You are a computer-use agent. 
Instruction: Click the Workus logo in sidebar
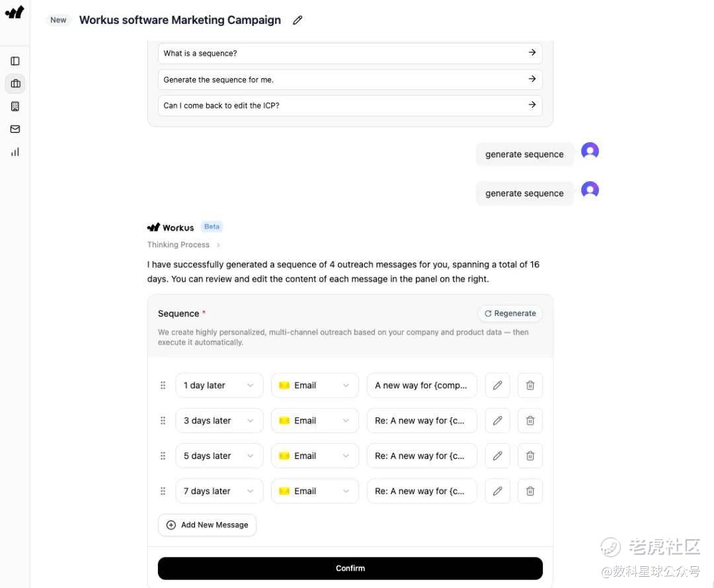tap(15, 13)
